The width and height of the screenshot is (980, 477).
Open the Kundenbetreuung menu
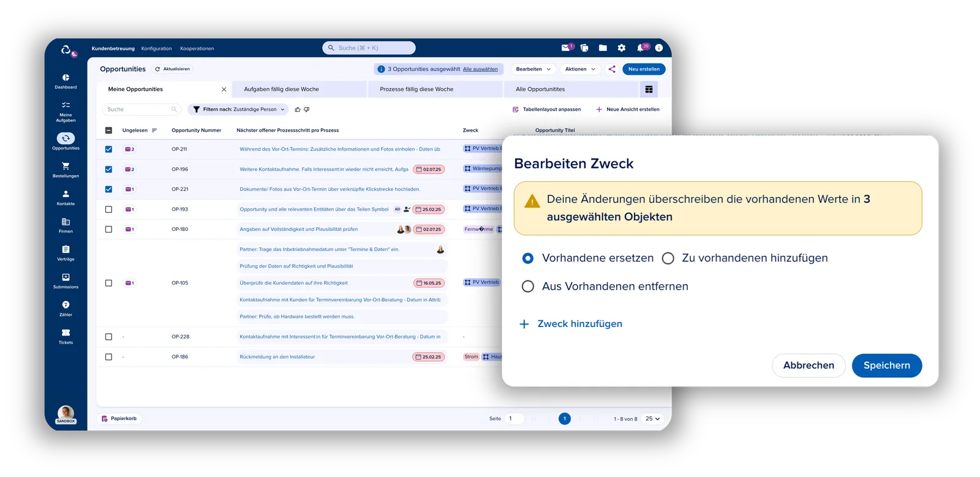click(x=113, y=48)
